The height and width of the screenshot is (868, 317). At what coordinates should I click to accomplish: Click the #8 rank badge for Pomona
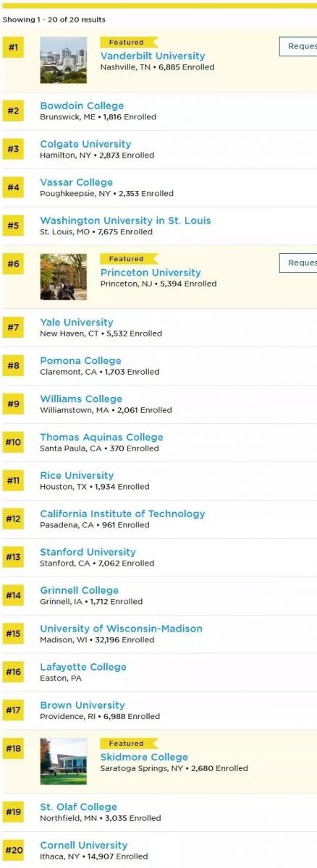(13, 365)
